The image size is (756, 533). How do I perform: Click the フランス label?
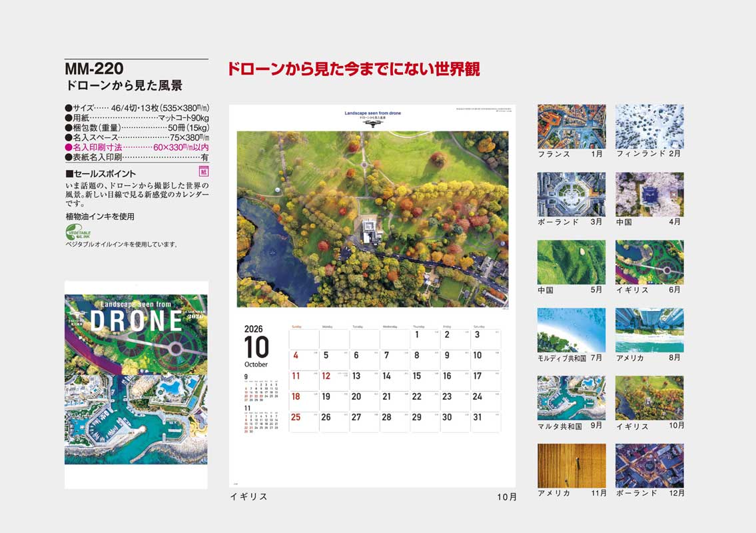(554, 155)
